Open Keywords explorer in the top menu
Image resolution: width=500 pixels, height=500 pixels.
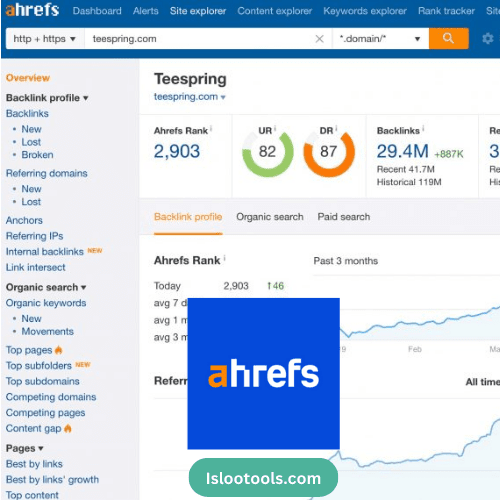coord(365,11)
